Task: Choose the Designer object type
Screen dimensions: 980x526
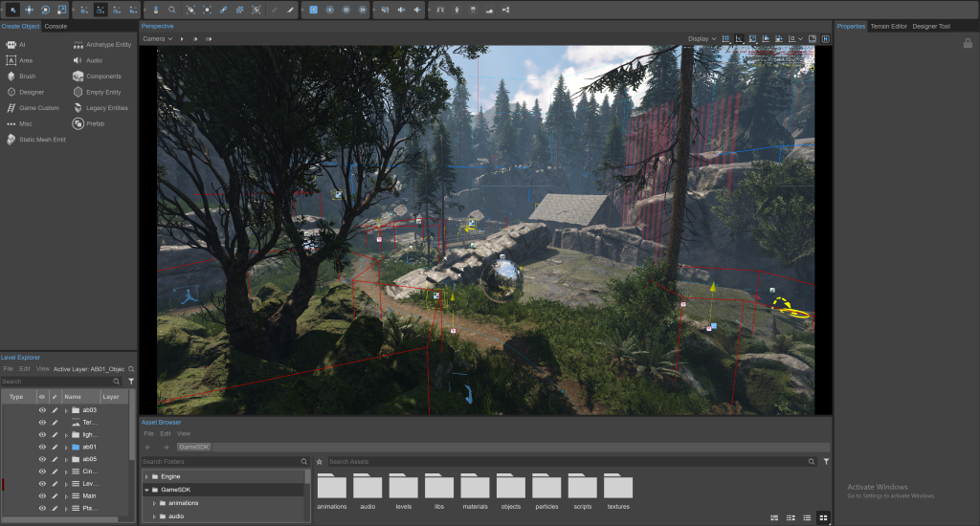Action: [x=25, y=92]
